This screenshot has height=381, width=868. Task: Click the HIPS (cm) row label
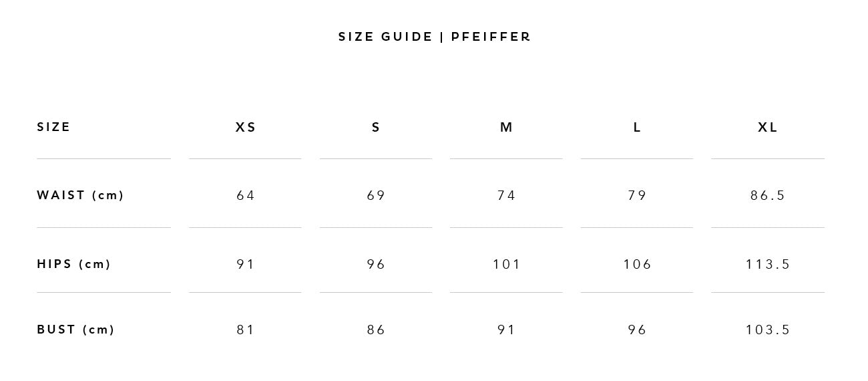click(x=74, y=264)
